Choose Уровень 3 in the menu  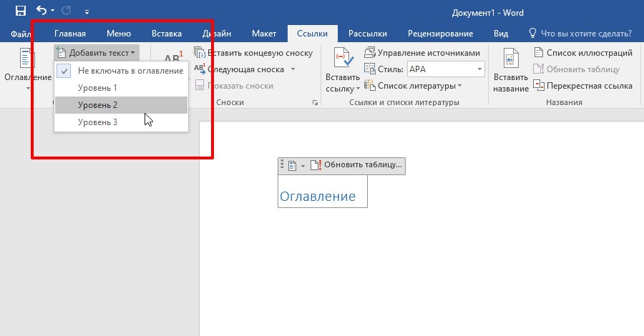[x=121, y=122]
